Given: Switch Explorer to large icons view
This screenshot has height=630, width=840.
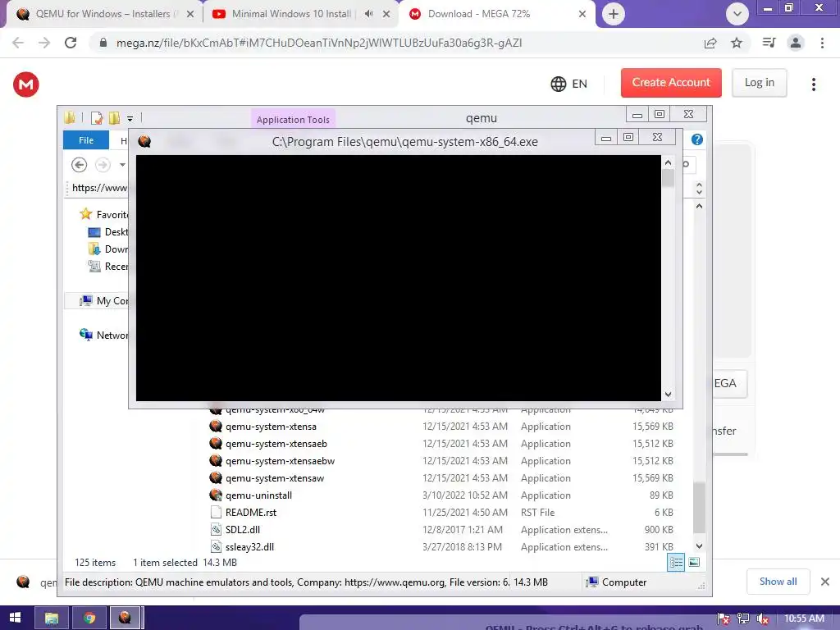Looking at the screenshot, I should point(694,562).
